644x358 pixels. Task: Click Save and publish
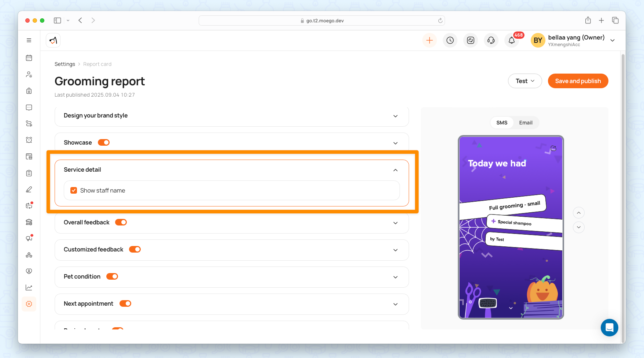pyautogui.click(x=578, y=81)
